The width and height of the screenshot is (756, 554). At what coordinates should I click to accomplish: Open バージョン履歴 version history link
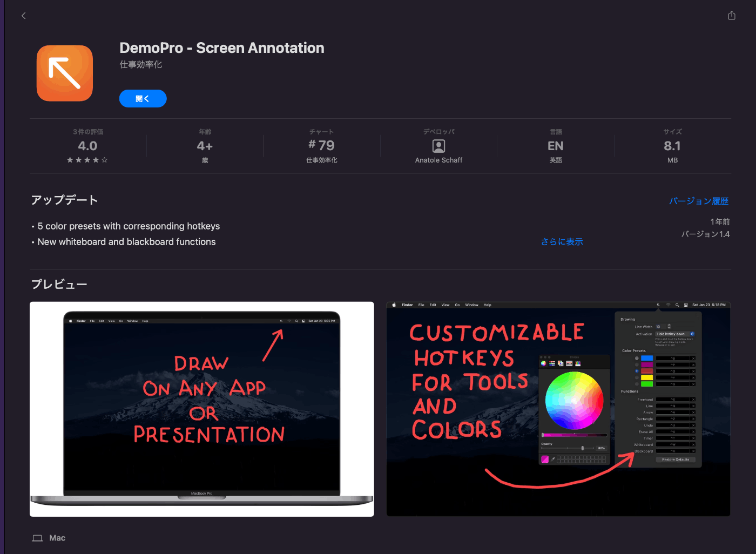(699, 201)
